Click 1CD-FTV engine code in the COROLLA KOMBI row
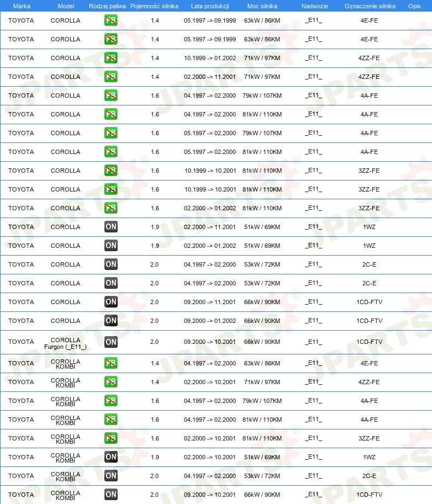This screenshot has width=432, height=504. tap(369, 495)
